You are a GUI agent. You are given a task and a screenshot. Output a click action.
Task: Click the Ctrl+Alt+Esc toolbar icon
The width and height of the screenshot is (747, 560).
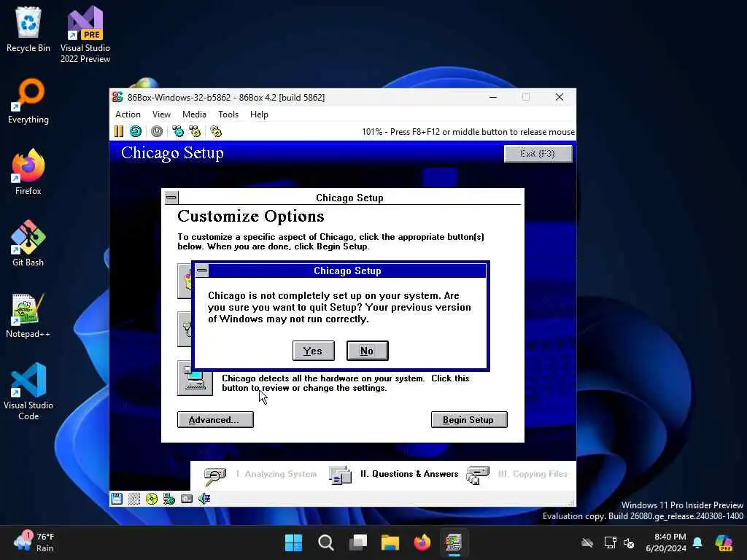(x=195, y=131)
